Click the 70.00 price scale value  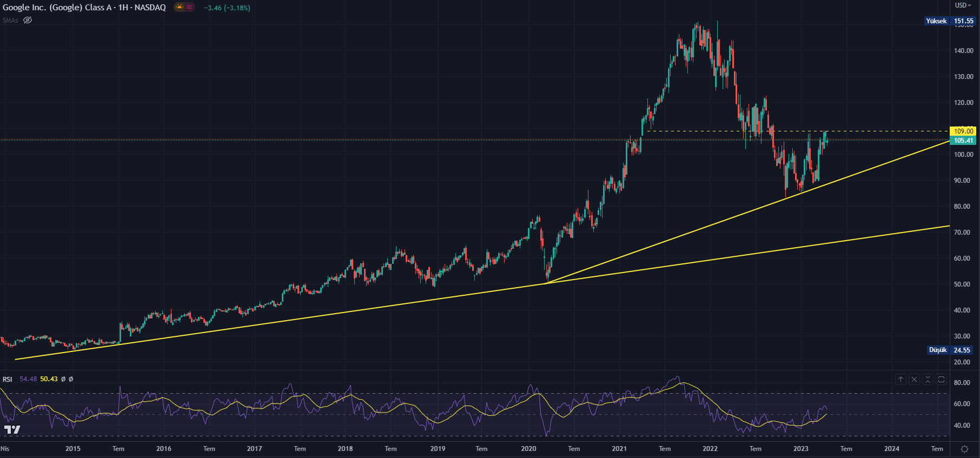tap(962, 233)
